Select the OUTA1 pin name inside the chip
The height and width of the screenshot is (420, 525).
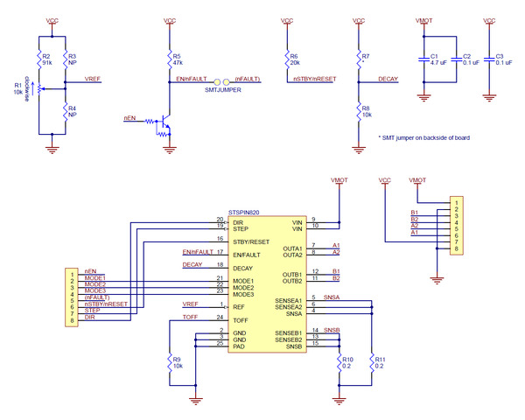292,248
